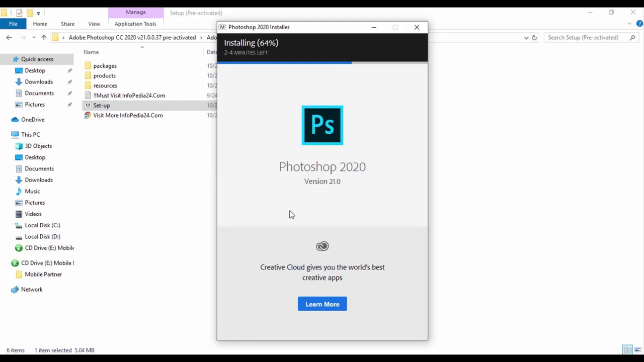Click the folder icon in the address bar

coord(55,38)
